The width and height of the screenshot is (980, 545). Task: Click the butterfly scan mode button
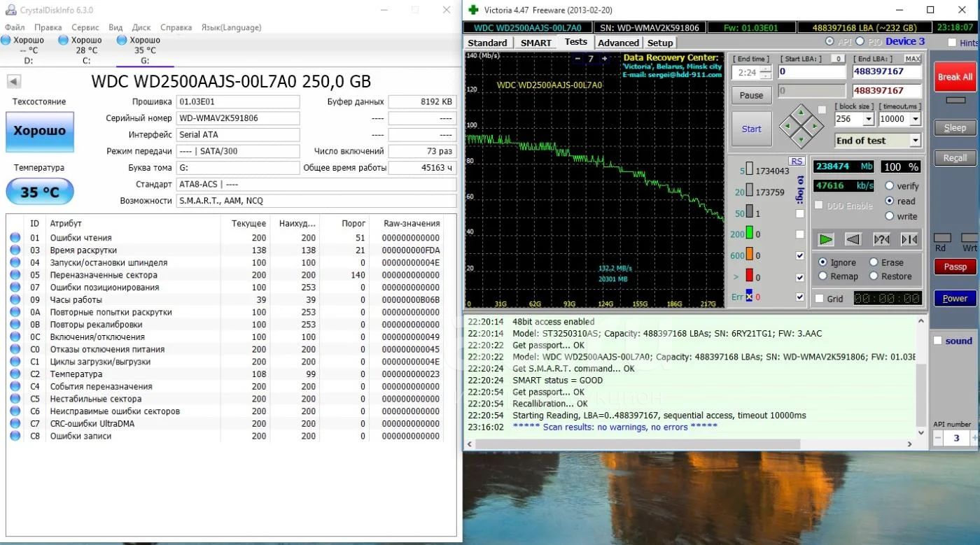pos(909,239)
